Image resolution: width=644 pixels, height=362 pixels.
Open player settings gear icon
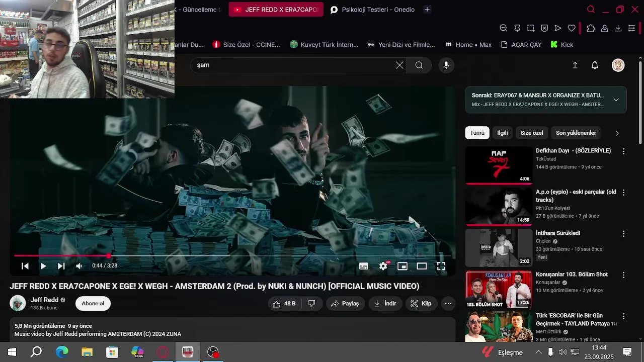point(383,266)
